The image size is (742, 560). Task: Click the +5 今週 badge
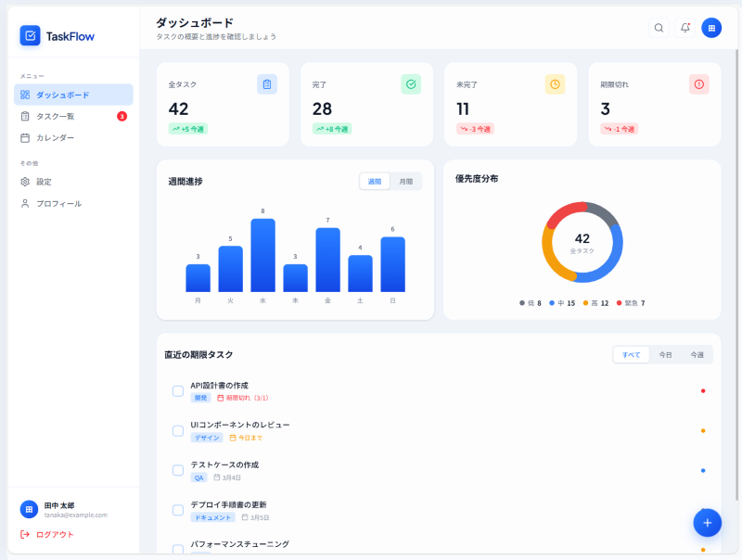tap(188, 129)
